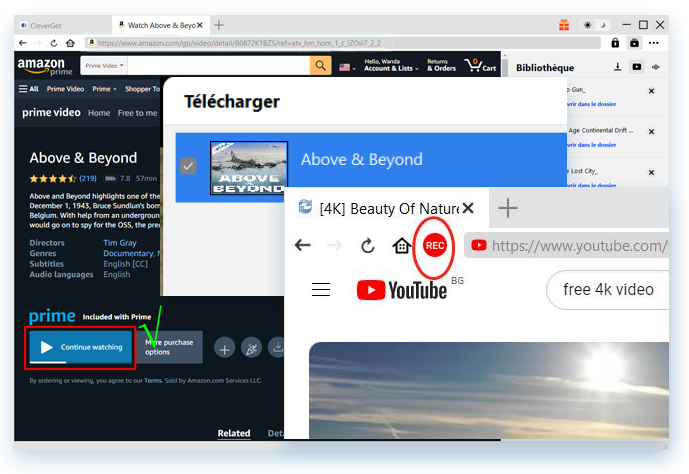This screenshot has height=474, width=689.
Task: Select the Related tab
Action: point(234,433)
